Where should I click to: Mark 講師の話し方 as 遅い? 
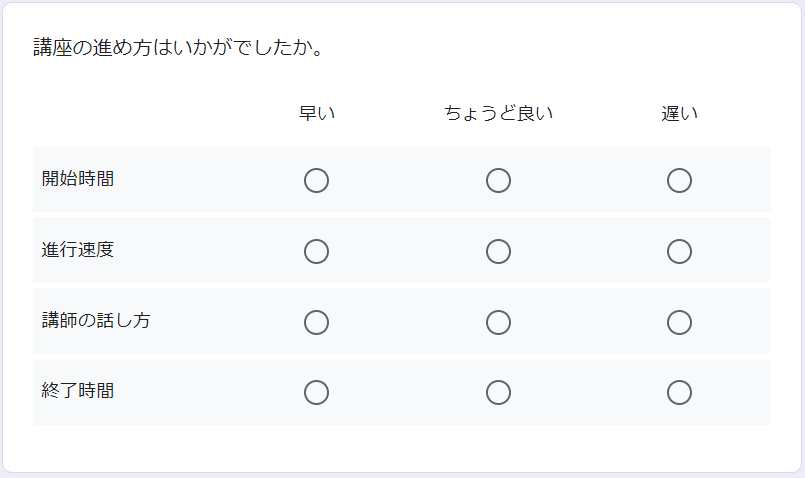[x=679, y=322]
